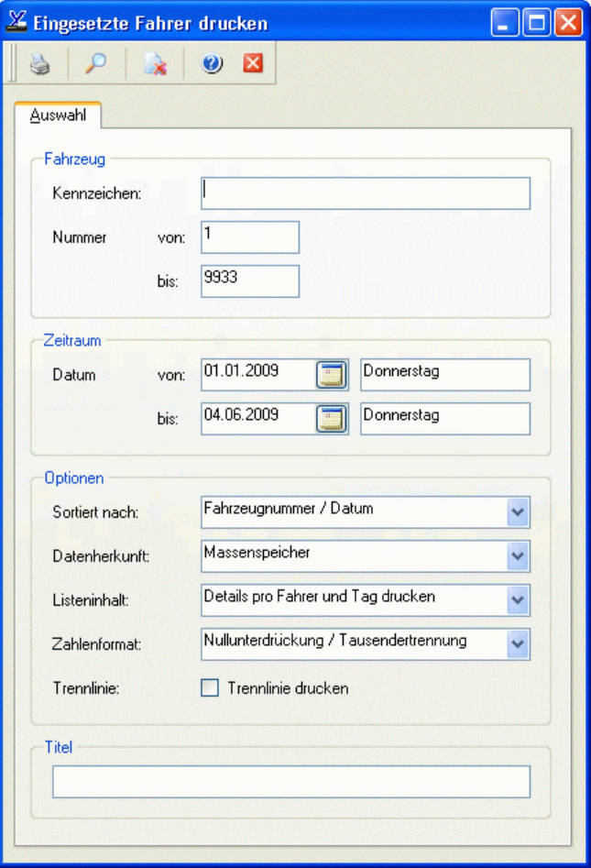Screen dimensions: 591x868
Task: Click into the Kennzeichen input field
Action: [x=365, y=193]
